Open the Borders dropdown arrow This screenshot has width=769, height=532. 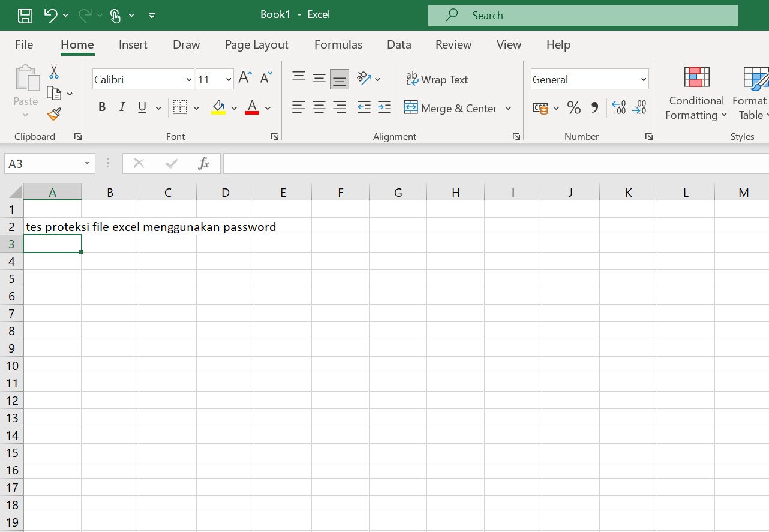(x=196, y=109)
